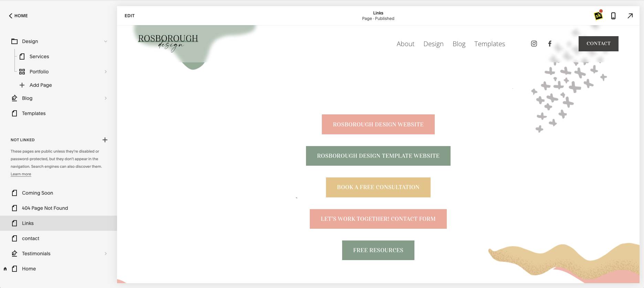The width and height of the screenshot is (644, 288).
Task: Click the Templates page icon in sidebar
Action: (x=14, y=113)
